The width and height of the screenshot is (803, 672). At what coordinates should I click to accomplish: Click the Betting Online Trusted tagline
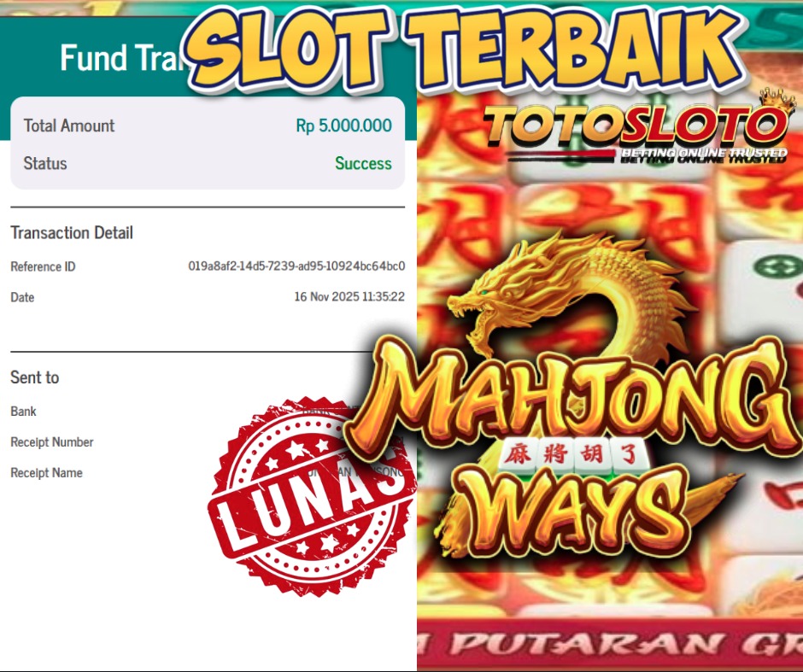pos(704,155)
